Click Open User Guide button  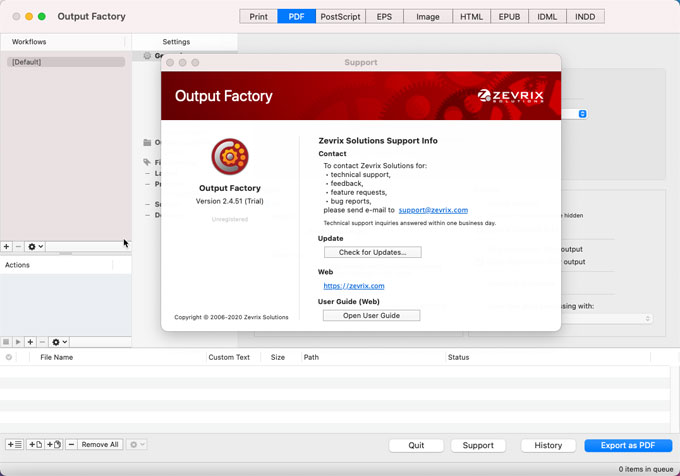(x=371, y=316)
